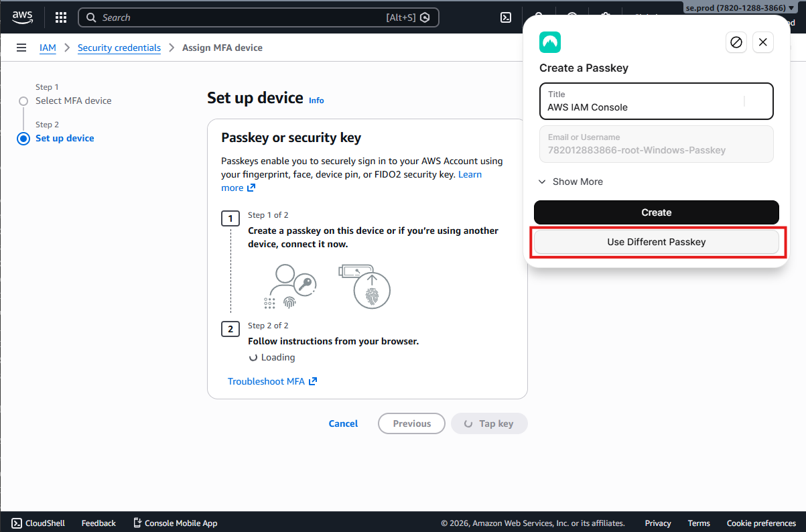Image resolution: width=806 pixels, height=532 pixels.
Task: Open the AWS services grid menu
Action: [x=60, y=17]
